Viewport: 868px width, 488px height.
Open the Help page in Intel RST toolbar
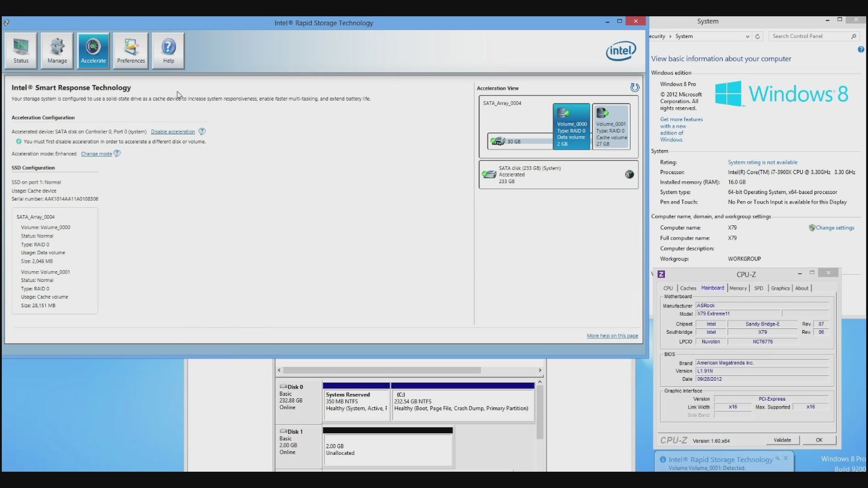(x=169, y=51)
